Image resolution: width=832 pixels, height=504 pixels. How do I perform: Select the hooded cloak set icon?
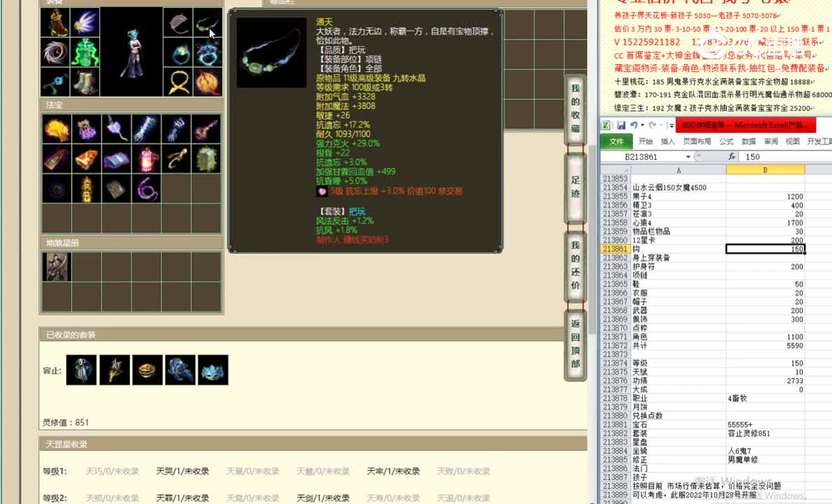(x=81, y=370)
